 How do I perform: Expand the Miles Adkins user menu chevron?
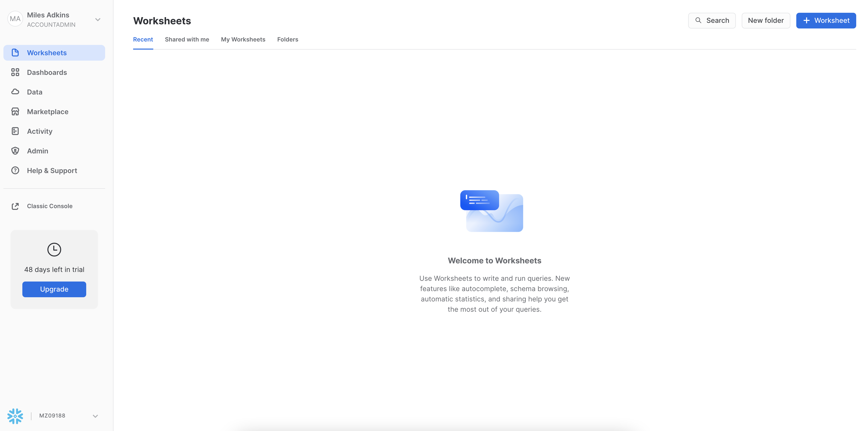[x=98, y=20]
